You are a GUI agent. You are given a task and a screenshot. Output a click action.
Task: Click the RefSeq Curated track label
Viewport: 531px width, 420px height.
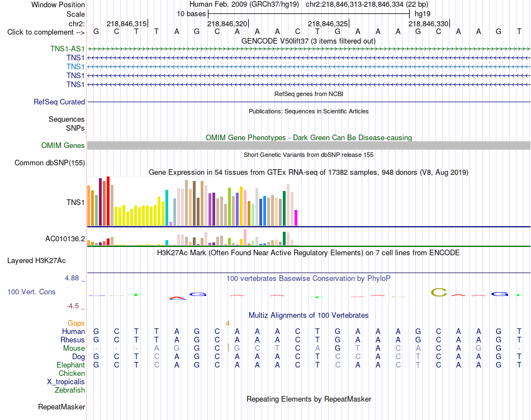(59, 102)
